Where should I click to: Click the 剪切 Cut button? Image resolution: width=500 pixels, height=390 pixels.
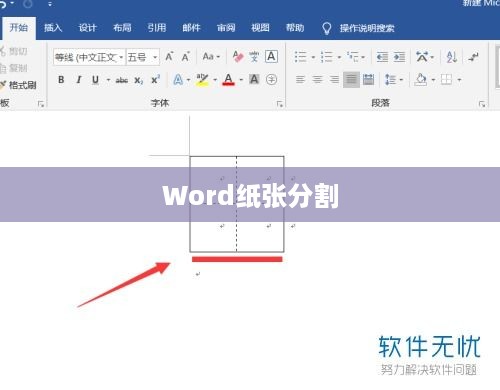pos(14,51)
